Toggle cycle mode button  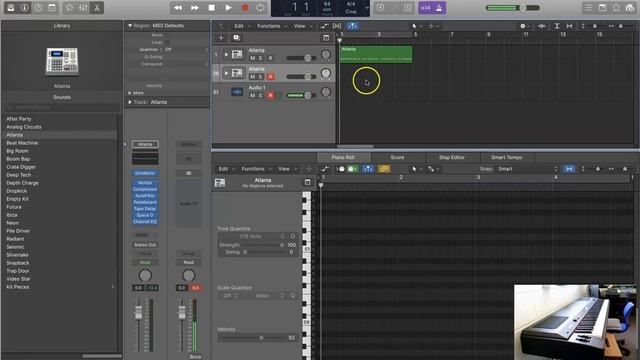click(260, 8)
